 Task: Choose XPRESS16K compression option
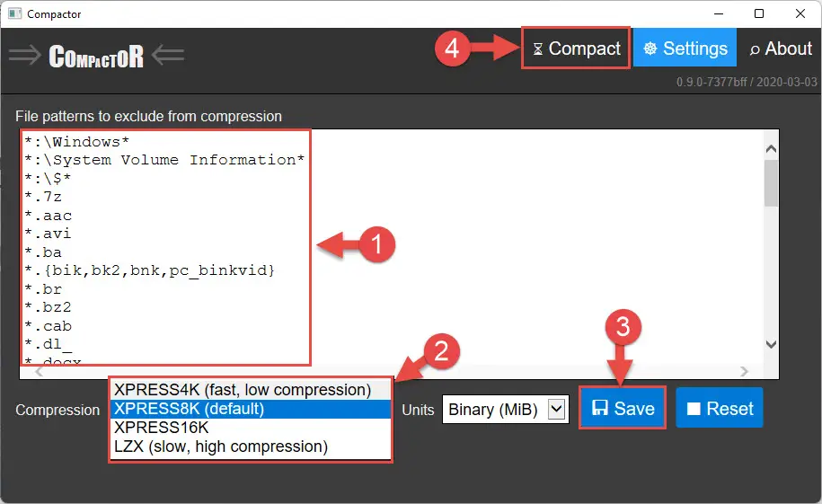[251, 428]
